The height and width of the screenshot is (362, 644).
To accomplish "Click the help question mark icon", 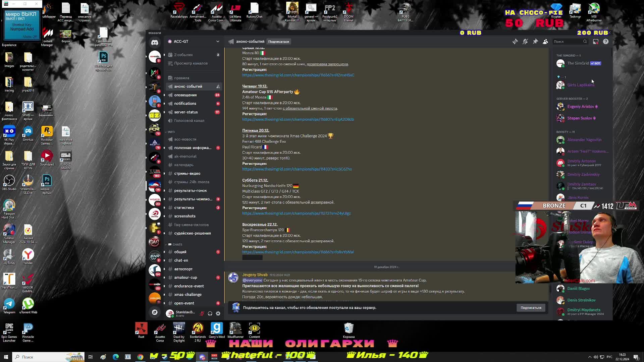I will click(606, 42).
